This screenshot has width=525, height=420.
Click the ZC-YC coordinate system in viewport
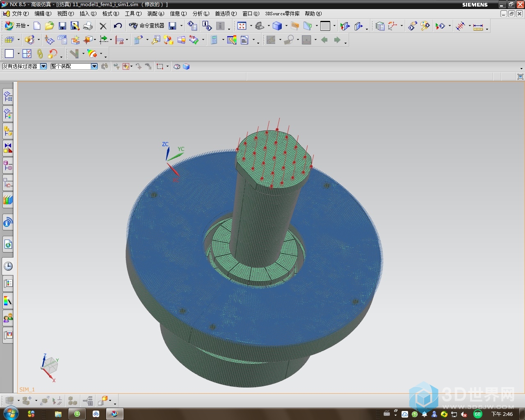pos(173,161)
